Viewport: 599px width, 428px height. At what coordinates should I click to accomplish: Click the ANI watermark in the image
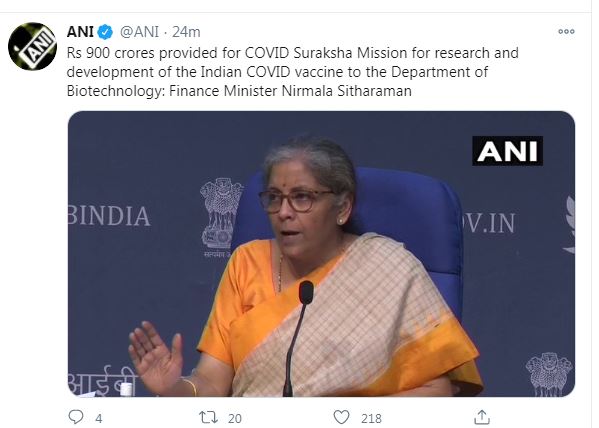[507, 151]
